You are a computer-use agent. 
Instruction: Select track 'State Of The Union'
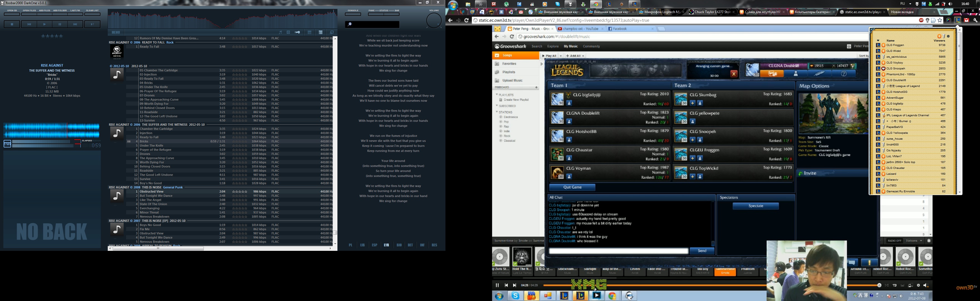(230, 204)
